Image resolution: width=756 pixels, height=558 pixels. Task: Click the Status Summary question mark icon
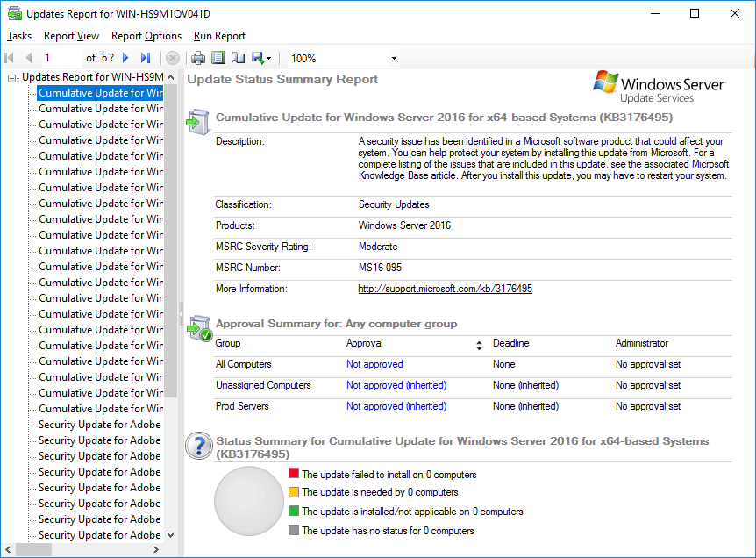pyautogui.click(x=199, y=446)
